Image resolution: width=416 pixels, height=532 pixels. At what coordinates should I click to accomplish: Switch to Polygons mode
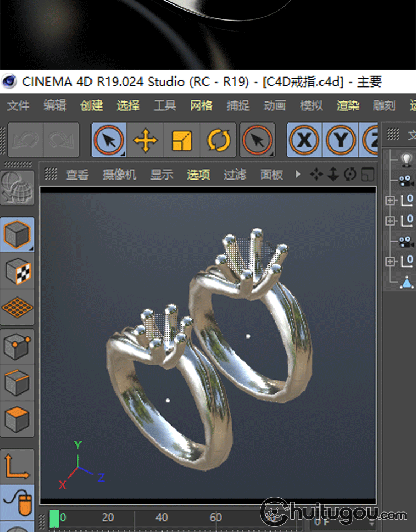18,420
